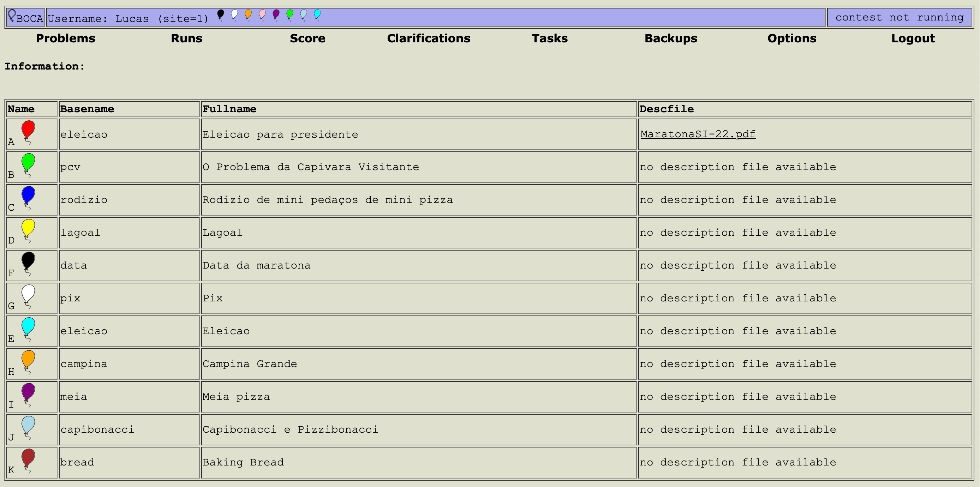
Task: Click 'Capibonacci e Pizzibonacci' fullname
Action: tap(290, 429)
